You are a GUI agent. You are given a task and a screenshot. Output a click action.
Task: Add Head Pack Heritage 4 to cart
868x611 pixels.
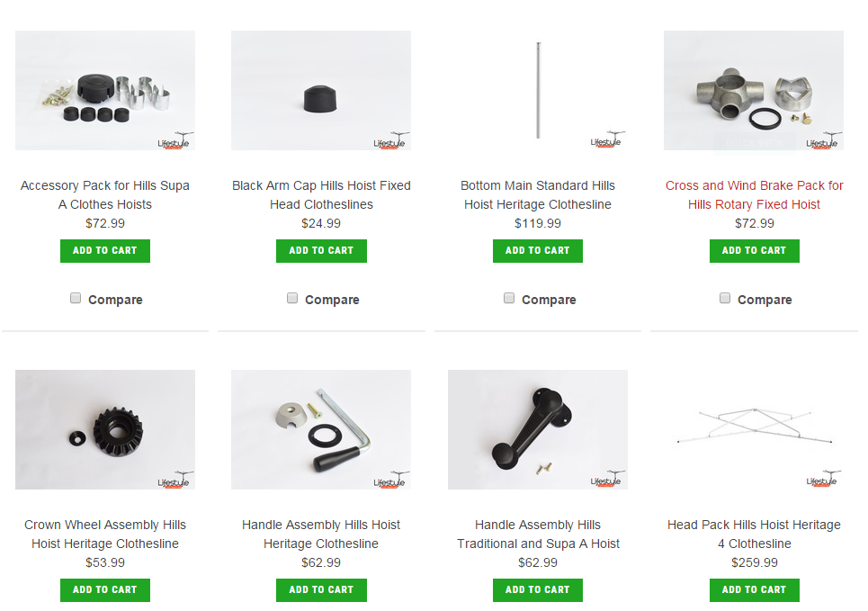click(755, 590)
